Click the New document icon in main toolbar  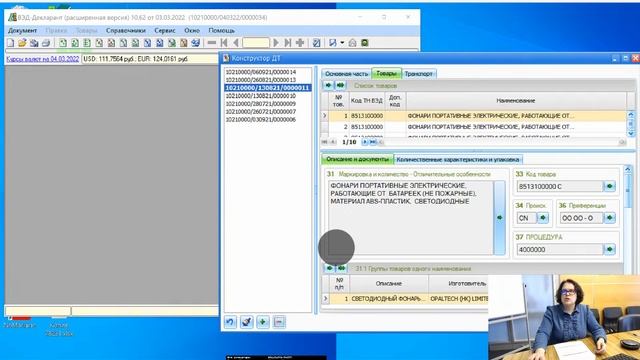coord(11,42)
